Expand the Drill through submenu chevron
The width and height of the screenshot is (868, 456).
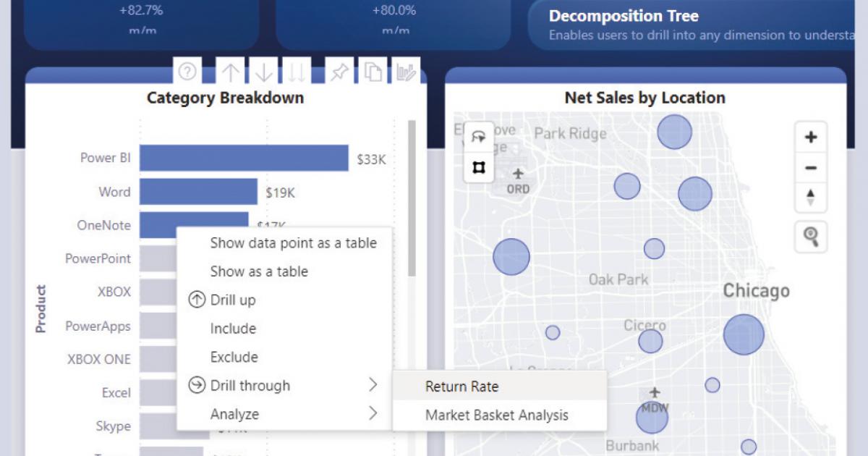373,385
